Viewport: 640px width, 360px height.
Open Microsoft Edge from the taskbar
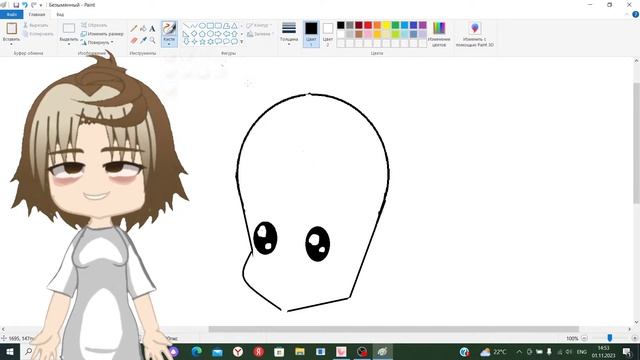[x=197, y=351]
